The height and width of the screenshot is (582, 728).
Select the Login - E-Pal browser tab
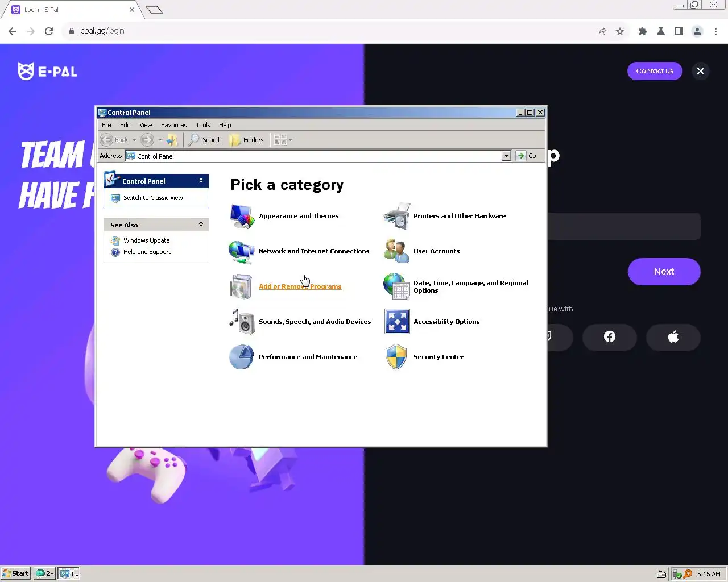click(x=73, y=10)
